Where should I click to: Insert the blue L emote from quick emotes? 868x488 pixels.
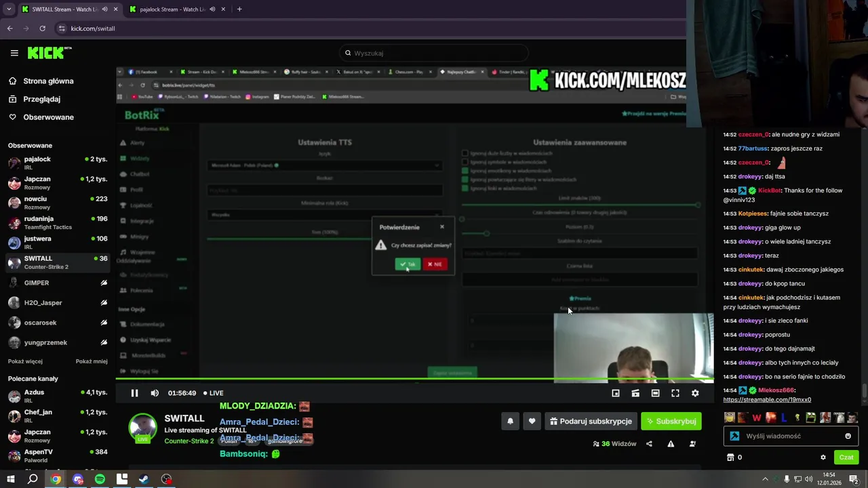tap(784, 418)
